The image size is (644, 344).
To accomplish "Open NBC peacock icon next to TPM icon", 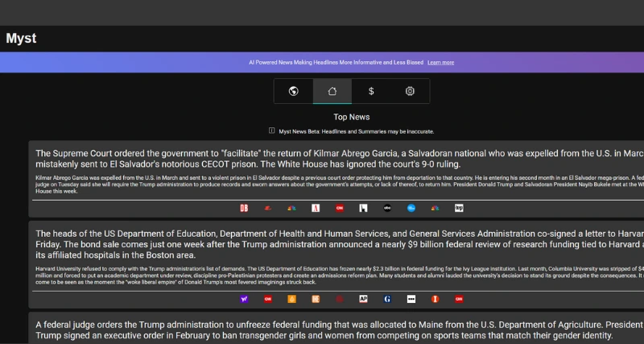I will pyautogui.click(x=435, y=209).
